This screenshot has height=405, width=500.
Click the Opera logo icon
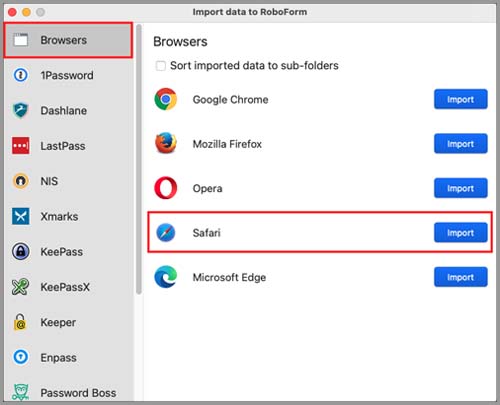click(166, 188)
